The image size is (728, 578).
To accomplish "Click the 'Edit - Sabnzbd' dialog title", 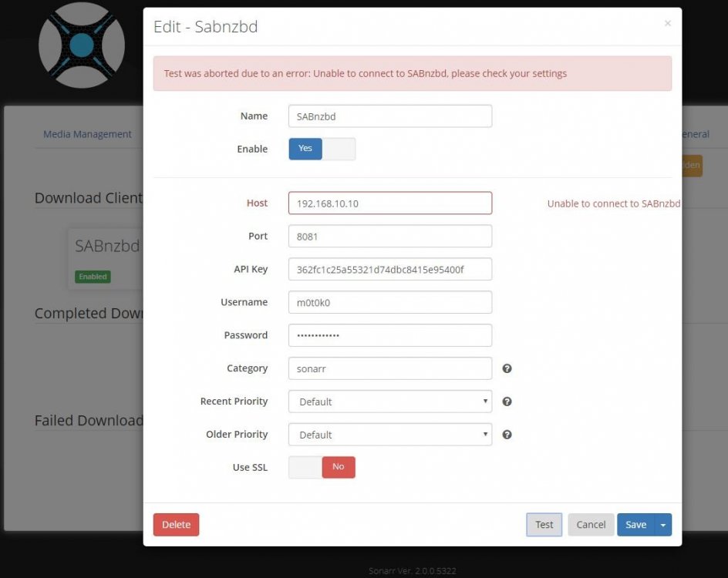I will [x=206, y=26].
